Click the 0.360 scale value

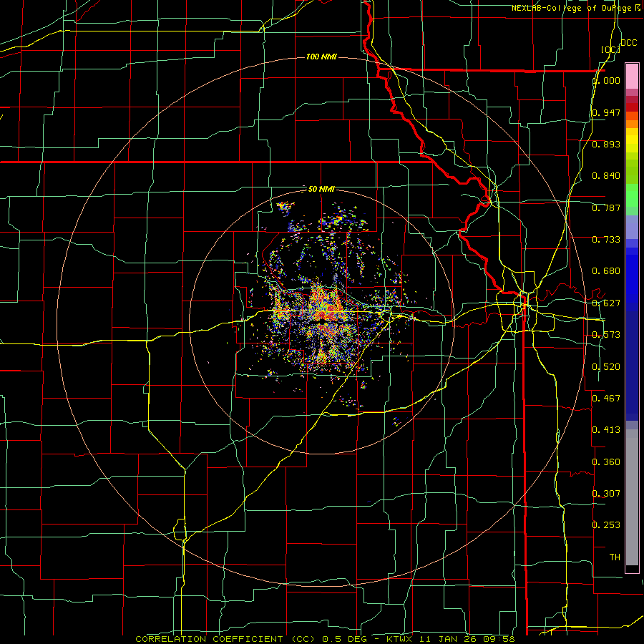click(x=606, y=462)
